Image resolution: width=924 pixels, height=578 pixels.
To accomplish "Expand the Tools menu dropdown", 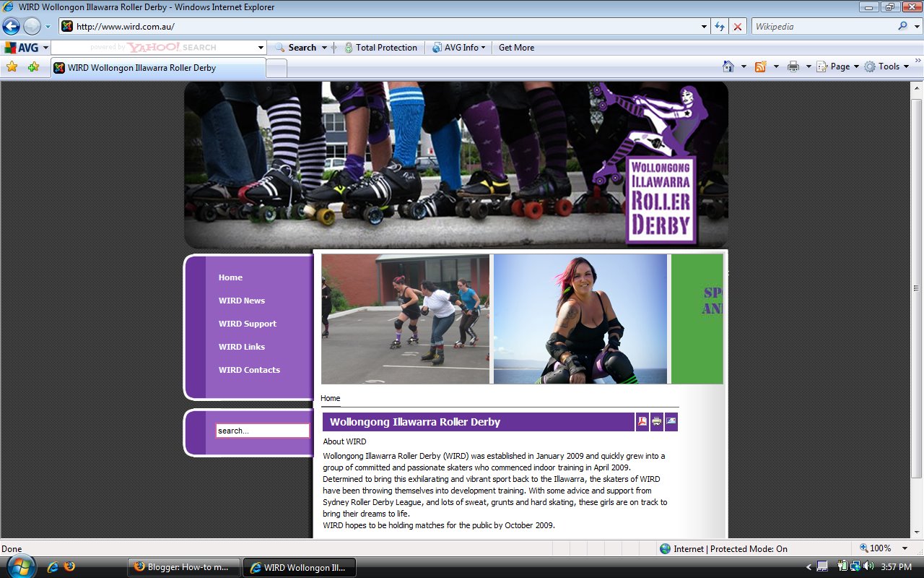I will (x=887, y=66).
